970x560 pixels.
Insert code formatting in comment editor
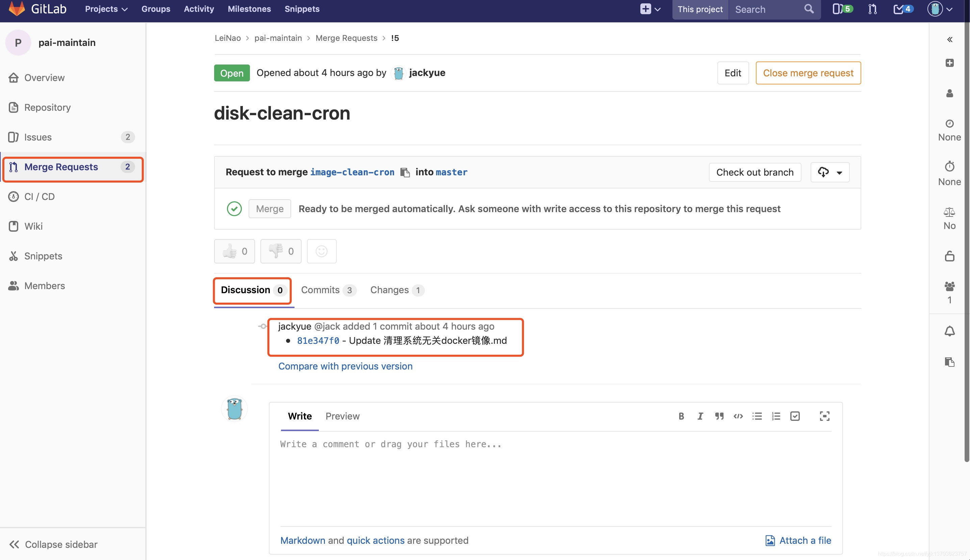point(738,416)
